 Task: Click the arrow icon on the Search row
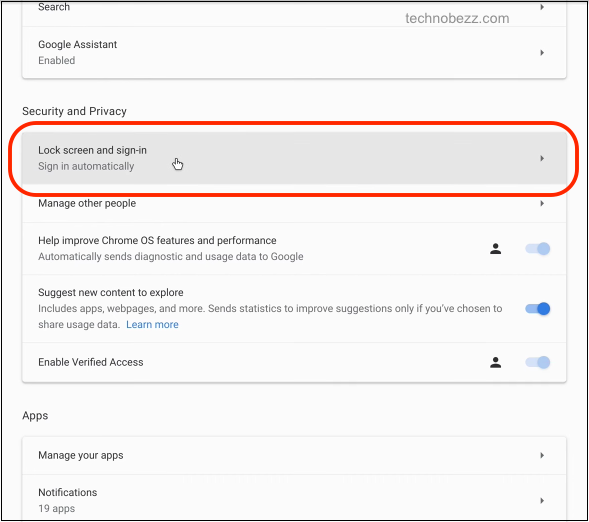tap(542, 7)
